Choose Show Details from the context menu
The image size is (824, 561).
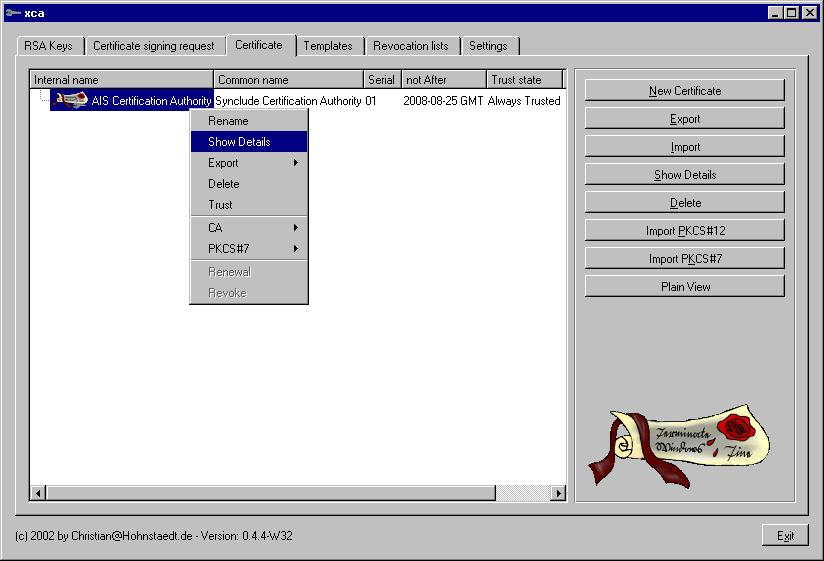tap(239, 142)
